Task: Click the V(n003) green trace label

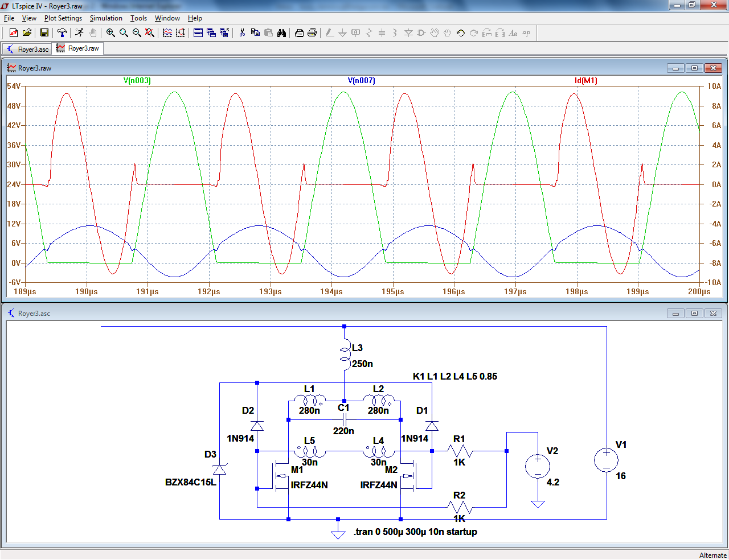Action: tap(137, 80)
